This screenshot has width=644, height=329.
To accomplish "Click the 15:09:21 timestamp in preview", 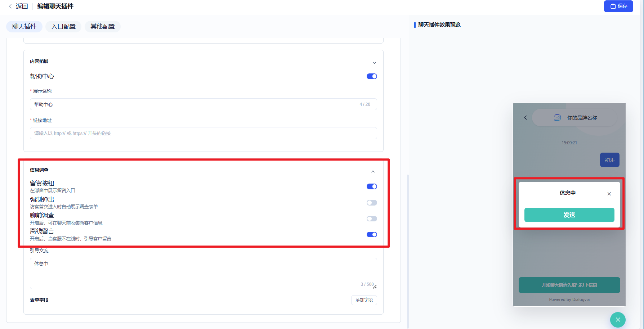I will tap(569, 143).
